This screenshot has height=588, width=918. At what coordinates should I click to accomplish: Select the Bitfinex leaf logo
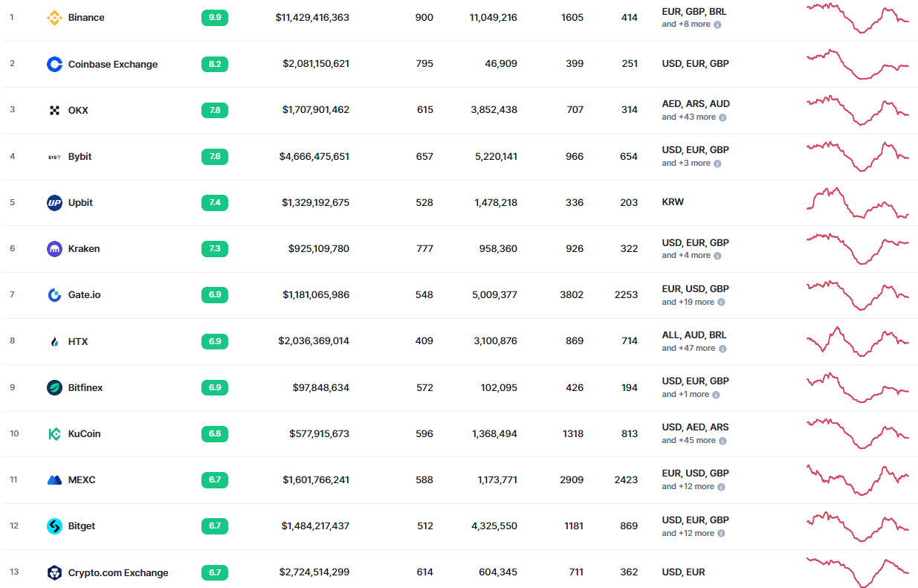pyautogui.click(x=54, y=387)
